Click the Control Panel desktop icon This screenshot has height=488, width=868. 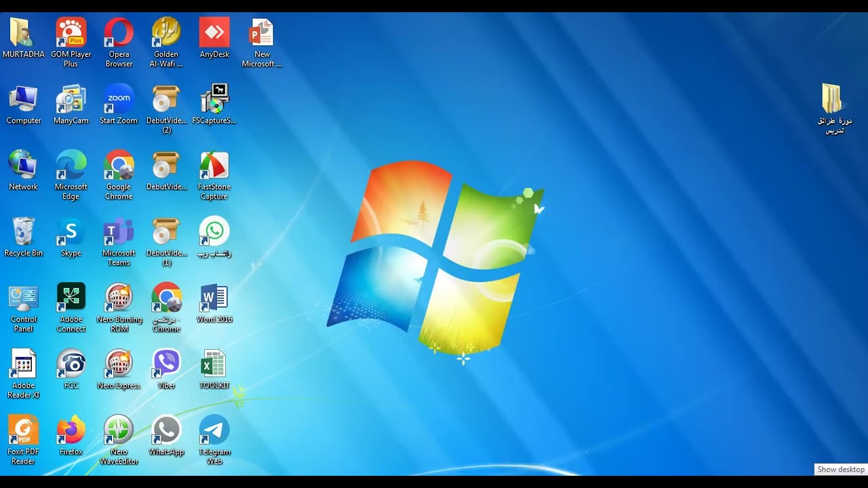[x=24, y=298]
